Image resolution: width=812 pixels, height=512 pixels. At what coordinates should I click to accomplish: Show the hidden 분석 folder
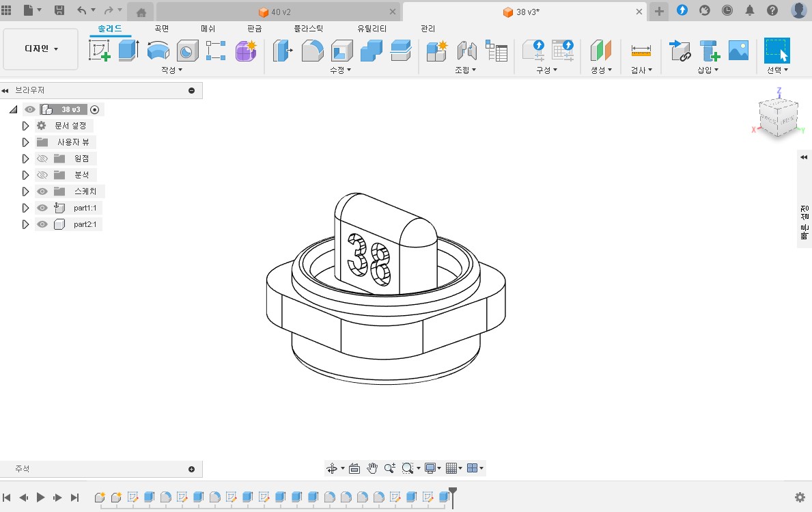pos(42,175)
